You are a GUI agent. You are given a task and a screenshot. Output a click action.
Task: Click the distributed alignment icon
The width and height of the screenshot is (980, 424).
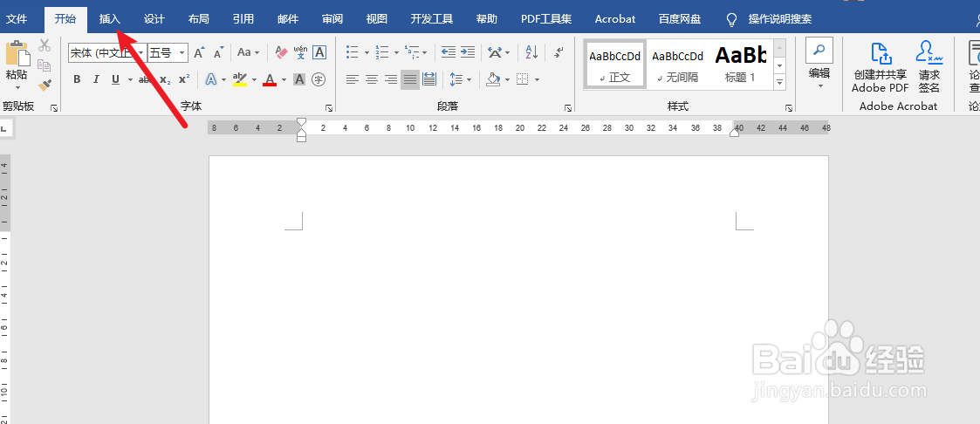coord(429,79)
